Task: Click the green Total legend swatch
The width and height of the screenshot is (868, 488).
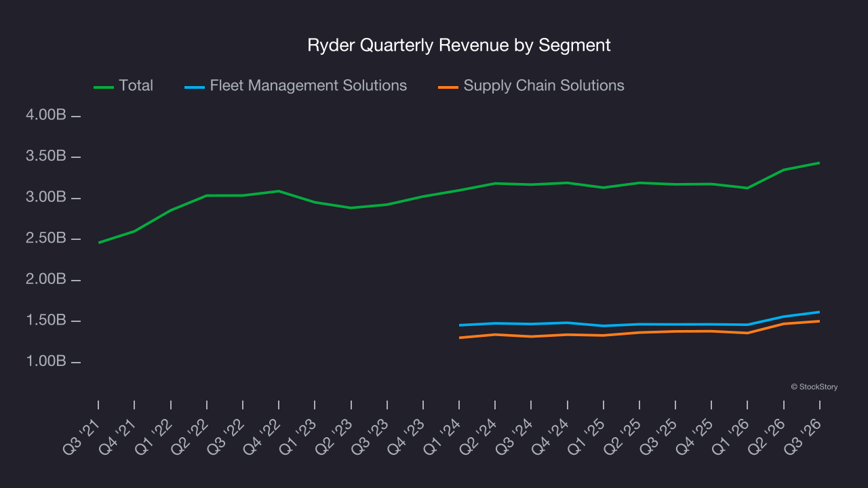Action: click(x=103, y=87)
